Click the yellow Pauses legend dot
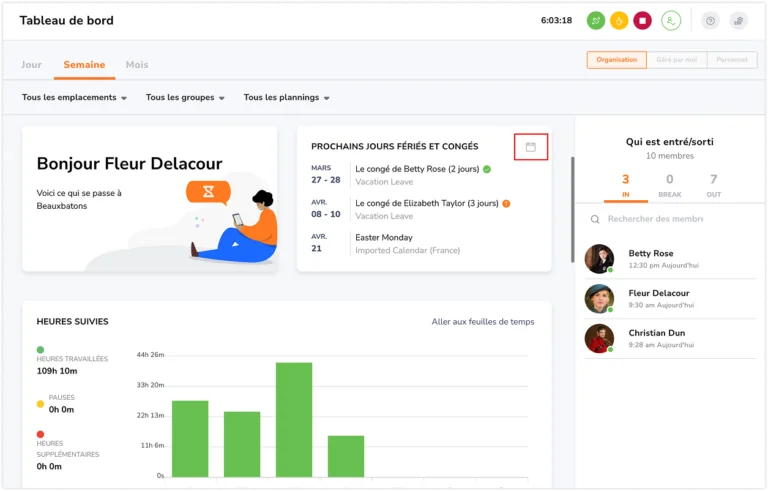Viewport: 768px width, 491px height. click(40, 404)
